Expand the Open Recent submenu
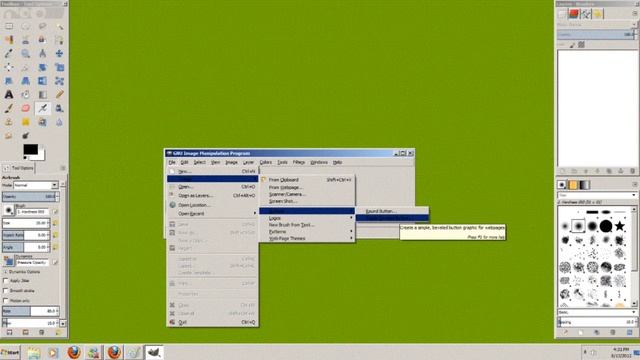The image size is (640, 360). click(x=212, y=213)
